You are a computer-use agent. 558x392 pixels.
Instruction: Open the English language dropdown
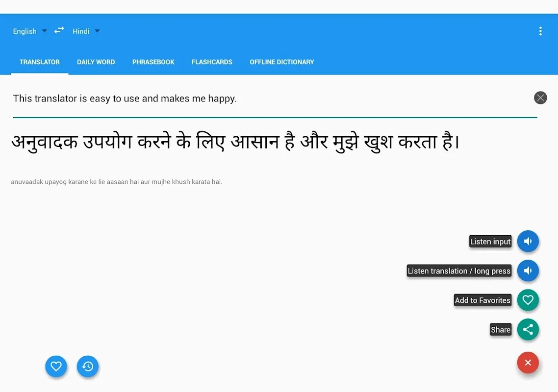pos(28,31)
